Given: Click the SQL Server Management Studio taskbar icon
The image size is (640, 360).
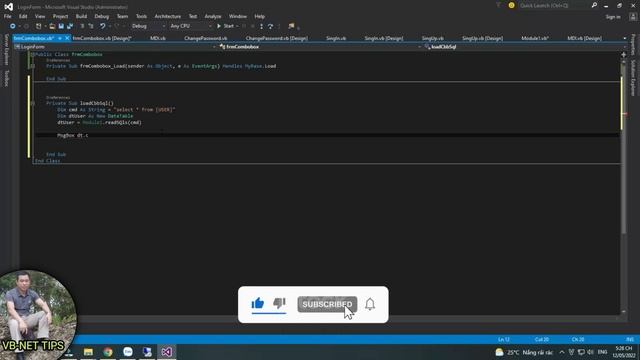Looking at the screenshot, I should click(147, 352).
